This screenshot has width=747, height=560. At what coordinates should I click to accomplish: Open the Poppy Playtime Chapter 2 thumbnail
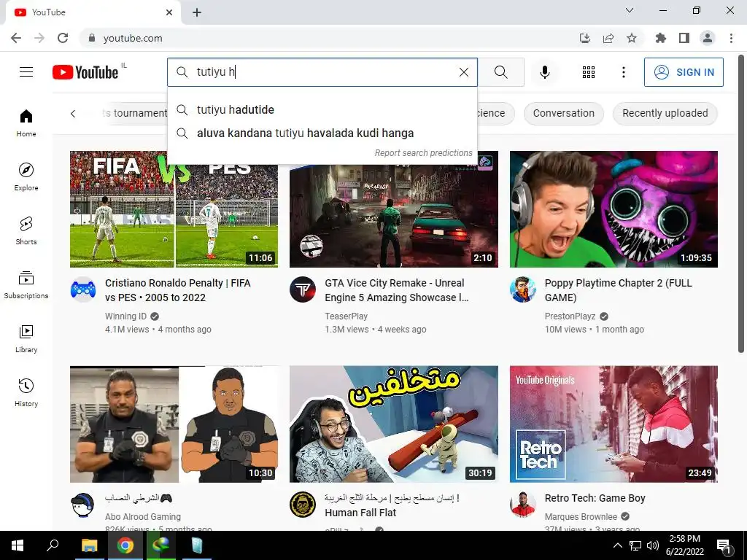click(614, 209)
